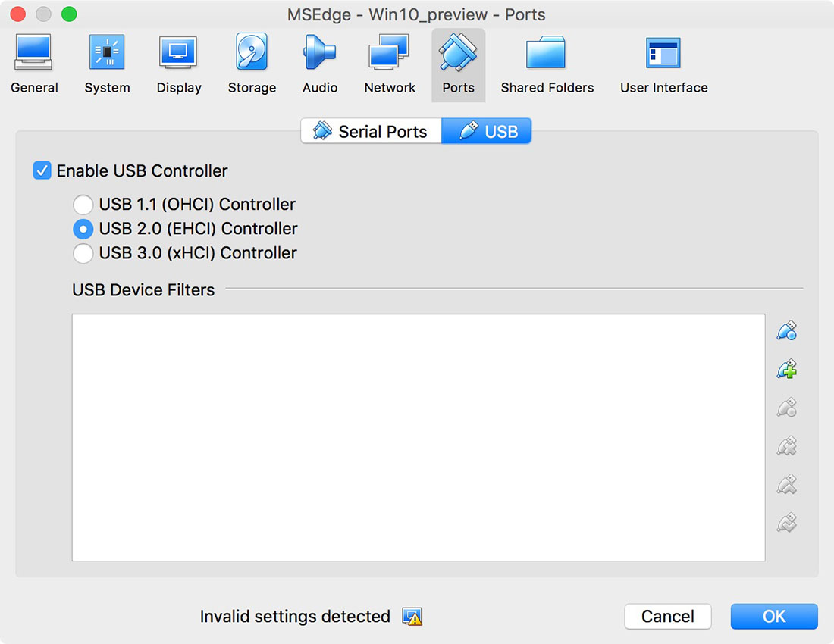Open the General settings section

point(34,65)
